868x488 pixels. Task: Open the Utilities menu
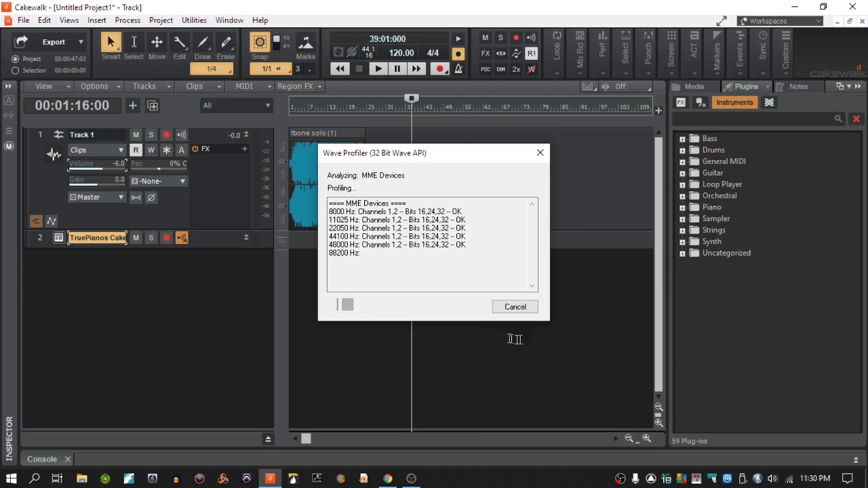(194, 20)
